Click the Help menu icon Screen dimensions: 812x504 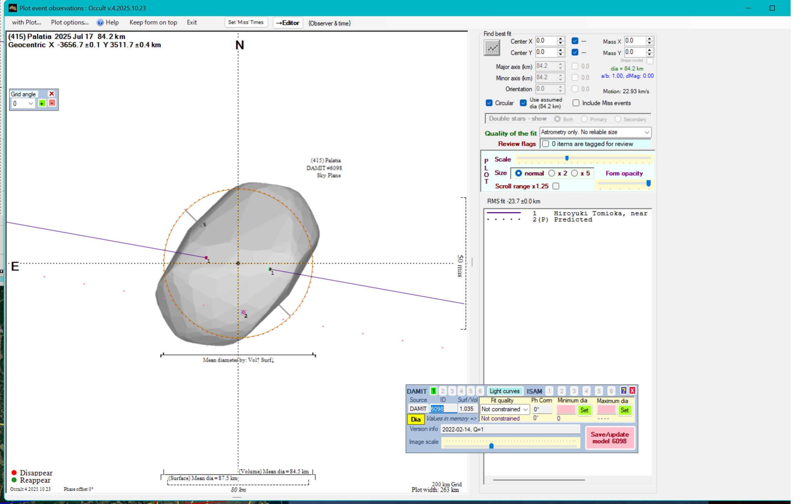click(100, 22)
